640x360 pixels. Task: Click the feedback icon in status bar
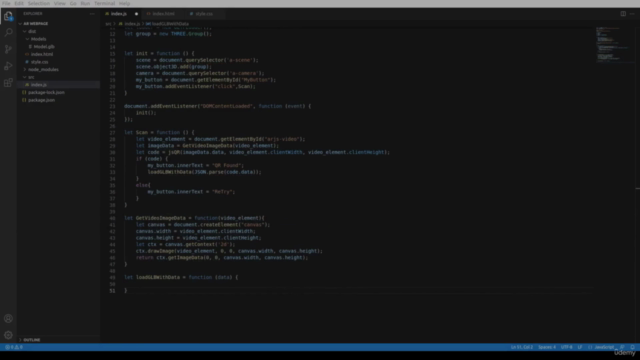[x=622, y=347]
